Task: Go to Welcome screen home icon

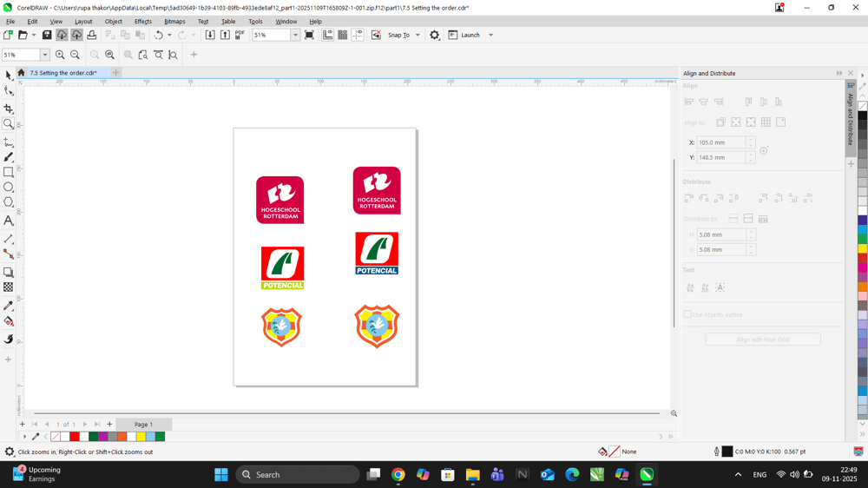Action: [x=21, y=73]
